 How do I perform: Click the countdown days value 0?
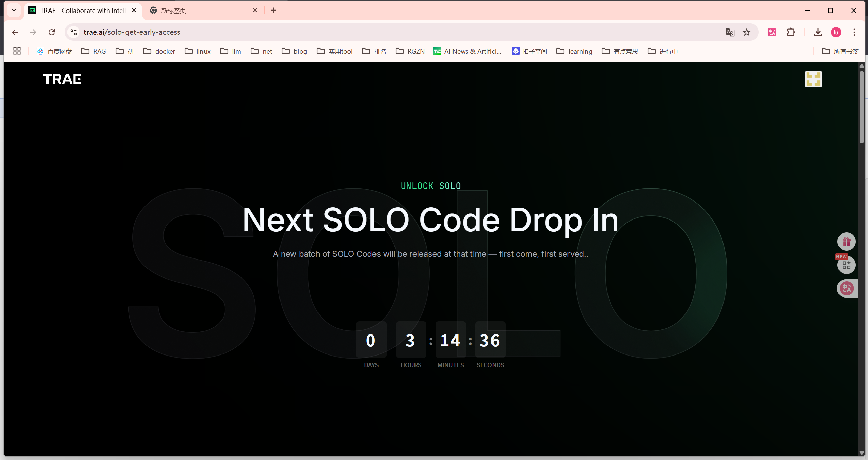click(371, 340)
